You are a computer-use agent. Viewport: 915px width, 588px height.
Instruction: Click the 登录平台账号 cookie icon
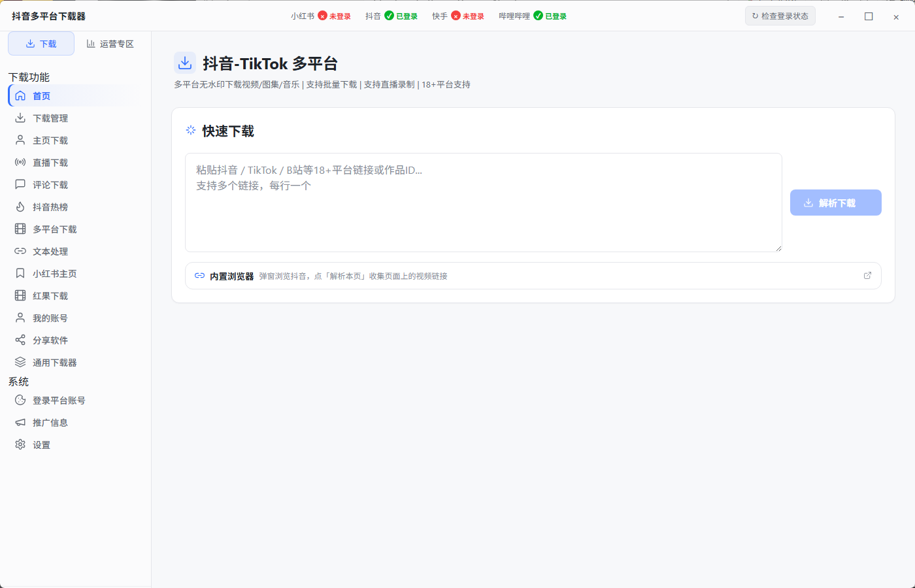click(x=20, y=400)
